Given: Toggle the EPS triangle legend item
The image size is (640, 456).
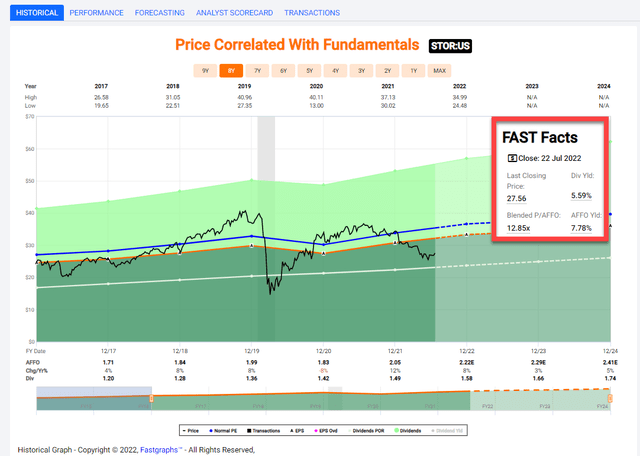Looking at the screenshot, I should pos(297,431).
